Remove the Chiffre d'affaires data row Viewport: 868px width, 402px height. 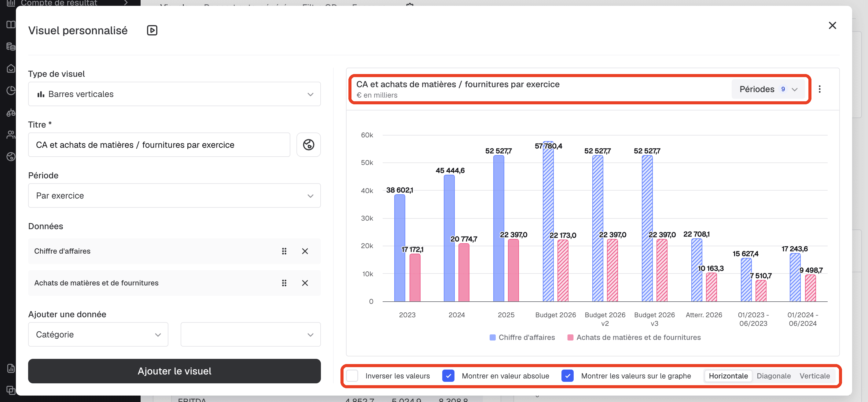[305, 251]
